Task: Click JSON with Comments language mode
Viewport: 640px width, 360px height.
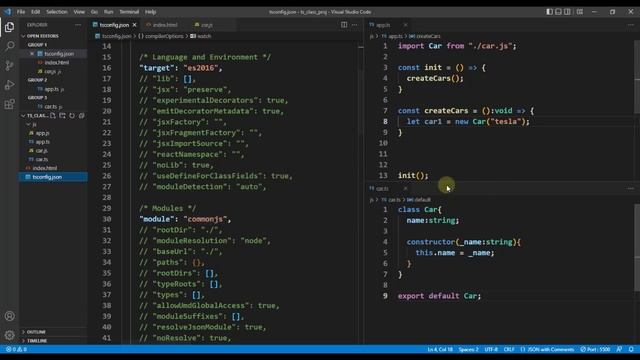Action: pos(547,349)
